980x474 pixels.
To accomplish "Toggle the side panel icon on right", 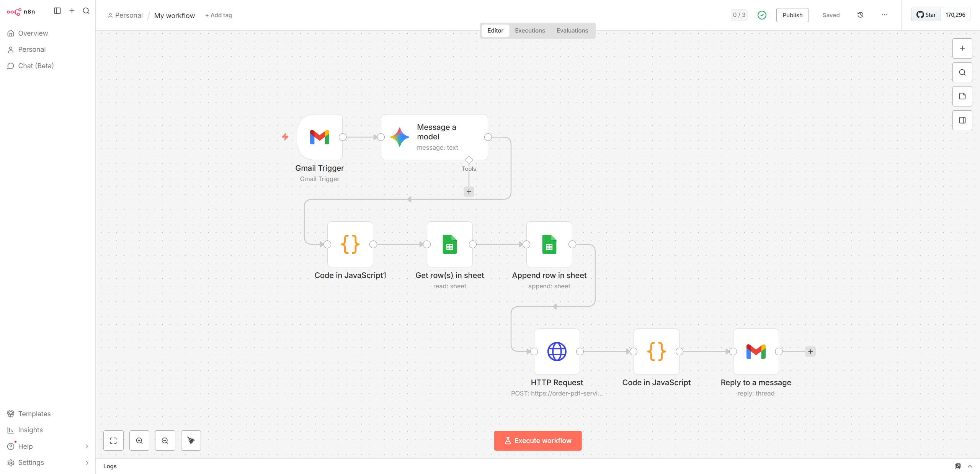I will coord(962,120).
